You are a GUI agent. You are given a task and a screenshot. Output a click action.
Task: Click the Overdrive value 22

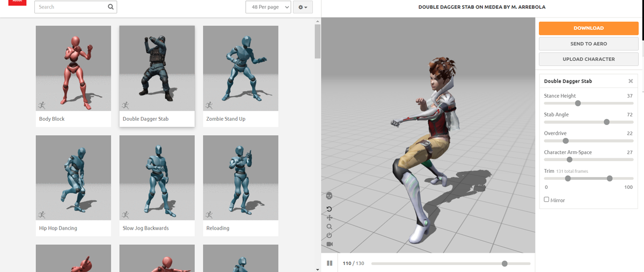[630, 133]
